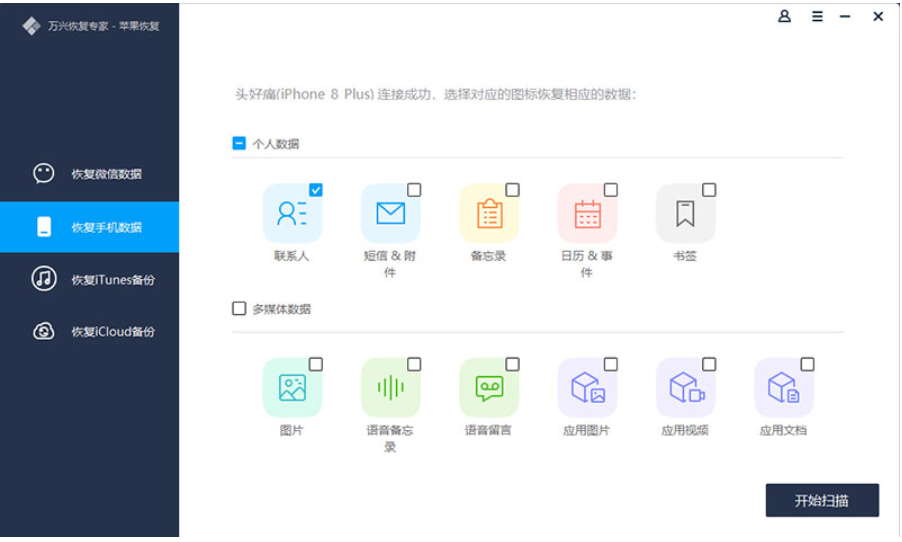Open the hamburger menu in title bar
Image resolution: width=902 pixels, height=542 pixels.
coord(817,17)
